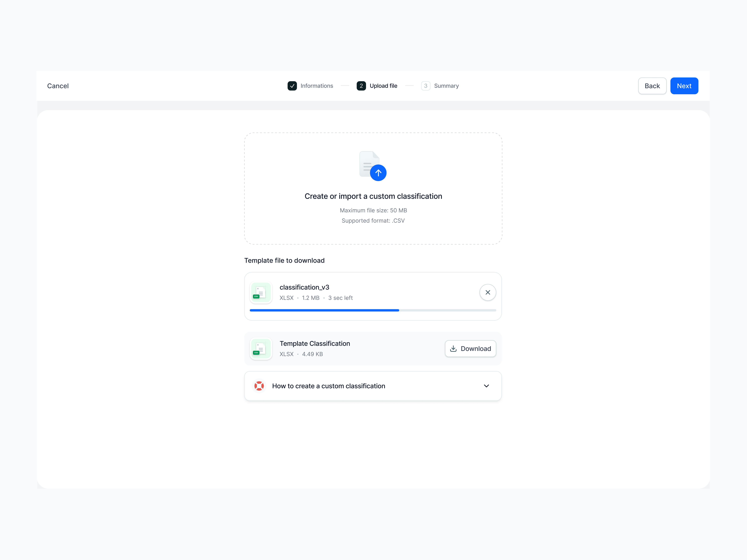Click the blue upload arrow icon
Screen dimensions: 747x560
[x=378, y=173]
